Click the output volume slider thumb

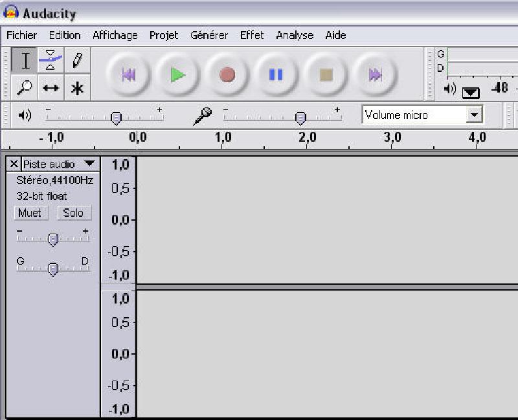coord(116,118)
